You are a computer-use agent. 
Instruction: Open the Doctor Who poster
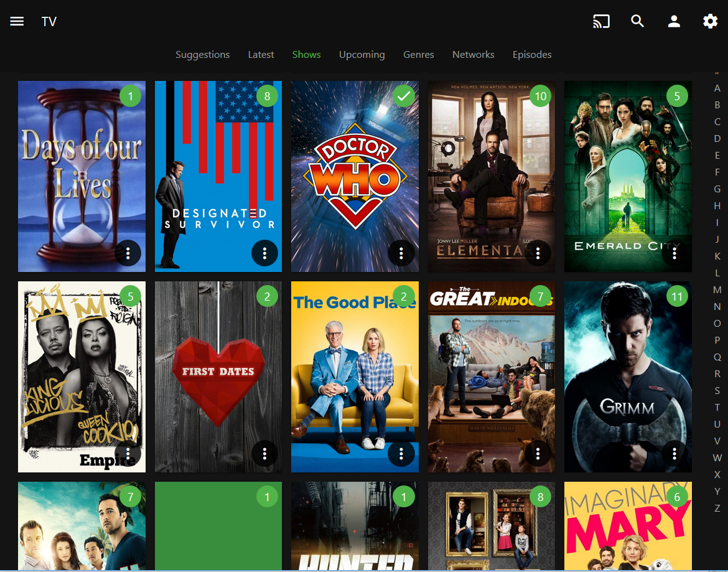355,176
